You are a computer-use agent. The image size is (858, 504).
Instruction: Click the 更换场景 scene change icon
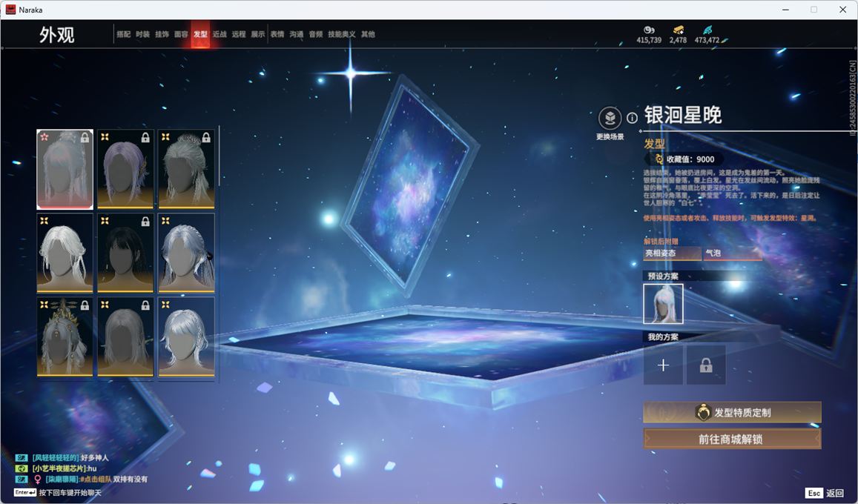click(x=610, y=119)
